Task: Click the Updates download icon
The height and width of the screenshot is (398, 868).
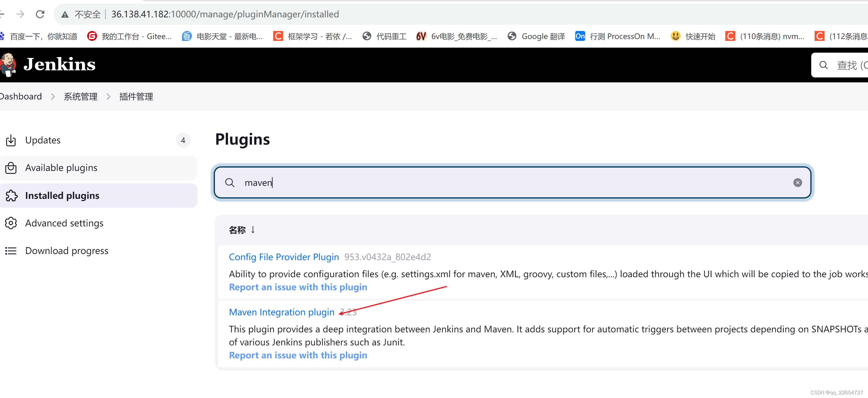Action: coord(11,140)
